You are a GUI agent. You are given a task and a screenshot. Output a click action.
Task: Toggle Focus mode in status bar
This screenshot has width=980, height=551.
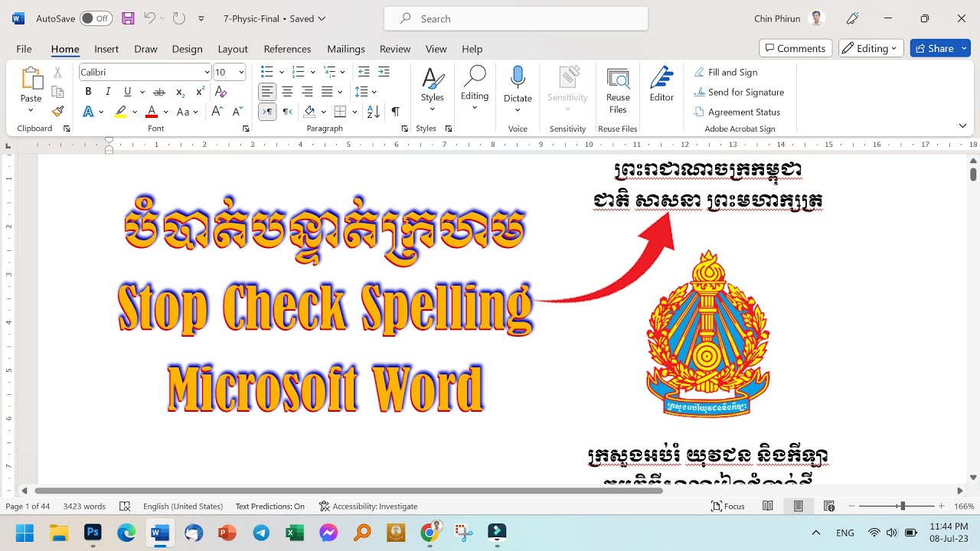(x=728, y=506)
